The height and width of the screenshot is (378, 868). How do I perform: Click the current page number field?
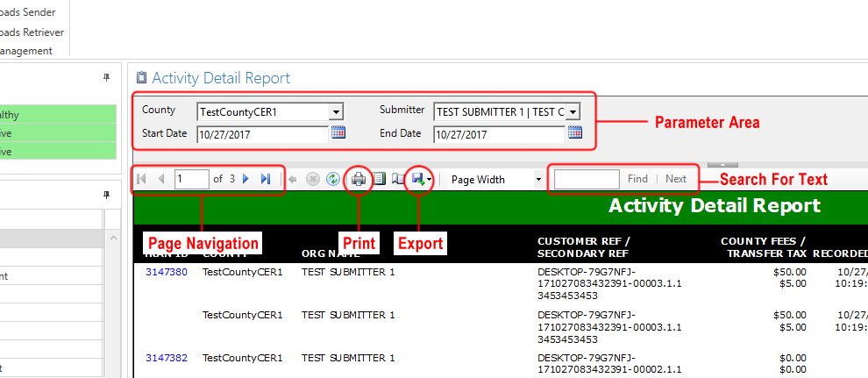[190, 179]
